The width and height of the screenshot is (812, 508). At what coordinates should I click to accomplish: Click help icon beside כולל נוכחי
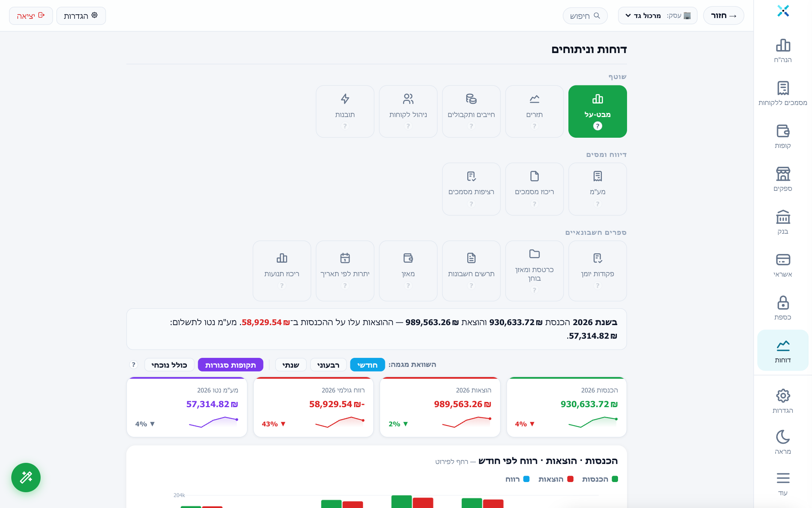[x=133, y=365]
